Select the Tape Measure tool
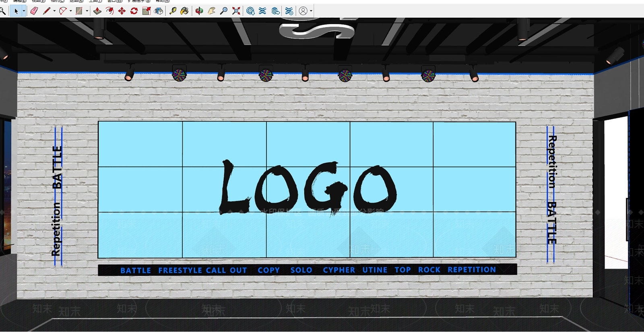 [173, 11]
